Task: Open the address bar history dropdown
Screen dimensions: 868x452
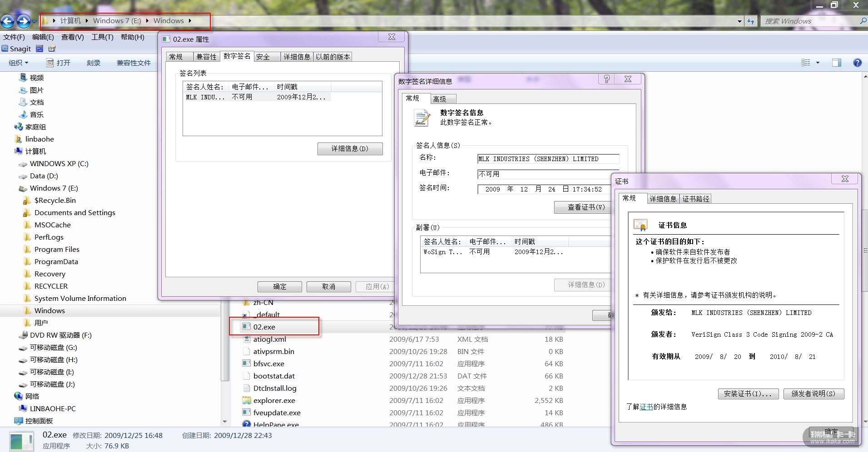Action: pyautogui.click(x=739, y=21)
